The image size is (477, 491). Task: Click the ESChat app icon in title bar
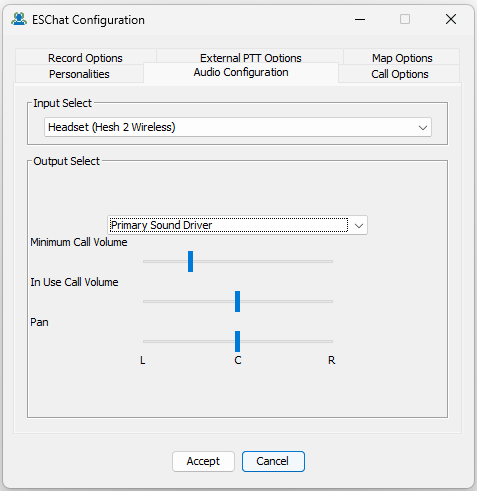[19, 19]
